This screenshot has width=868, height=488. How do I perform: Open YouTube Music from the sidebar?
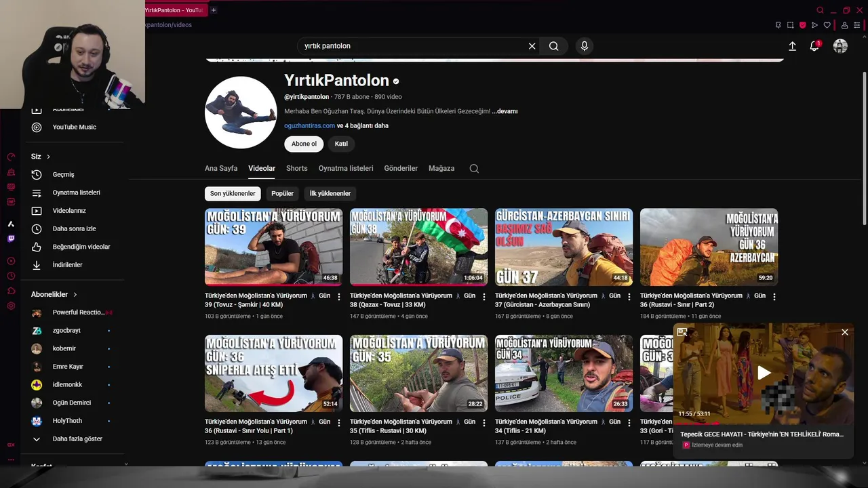73,127
